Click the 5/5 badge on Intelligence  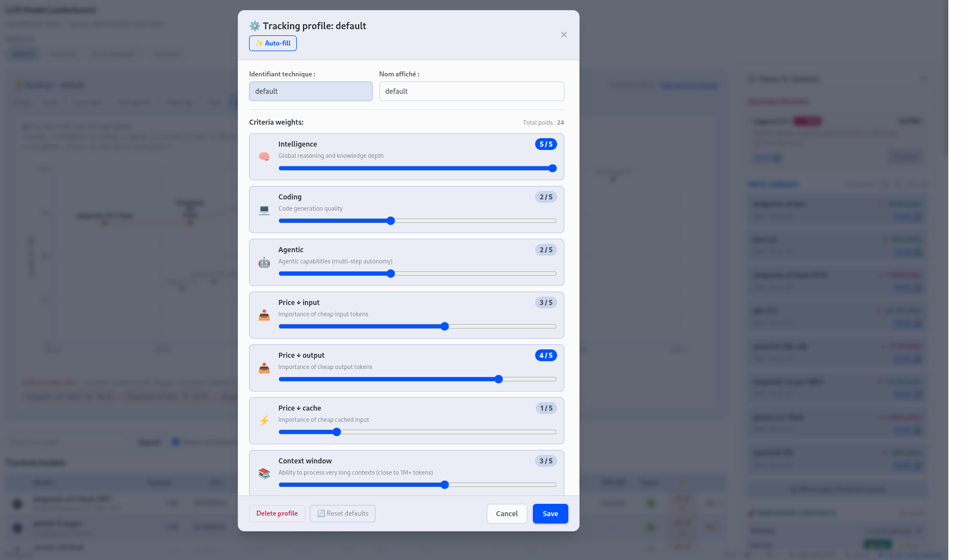click(x=546, y=144)
